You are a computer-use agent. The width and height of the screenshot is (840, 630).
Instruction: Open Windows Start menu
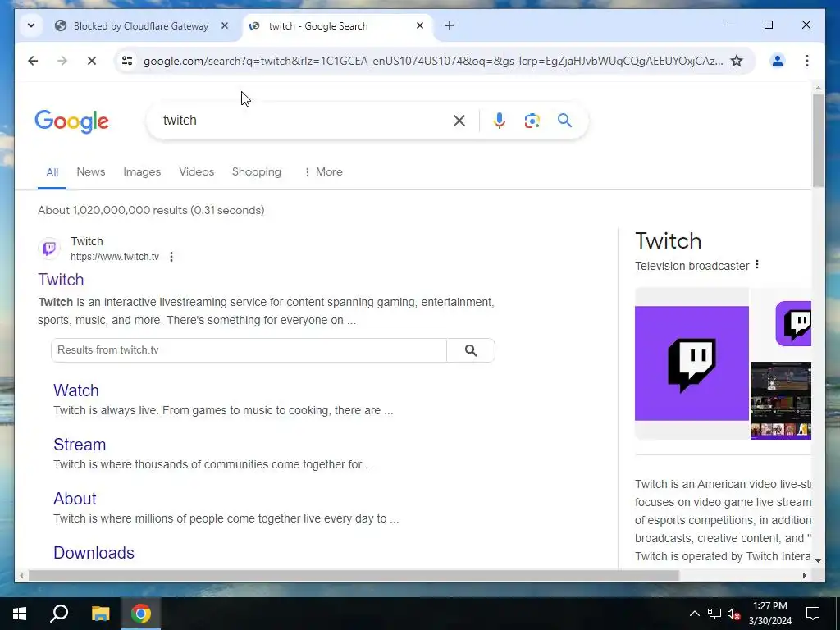[x=20, y=614]
